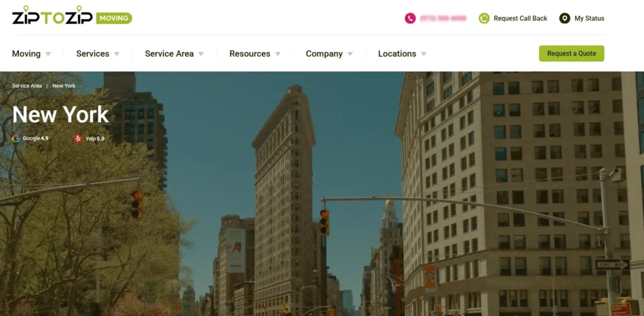Screen dimensions: 644x316
Task: Click the Request Call Back link
Action: coord(520,18)
